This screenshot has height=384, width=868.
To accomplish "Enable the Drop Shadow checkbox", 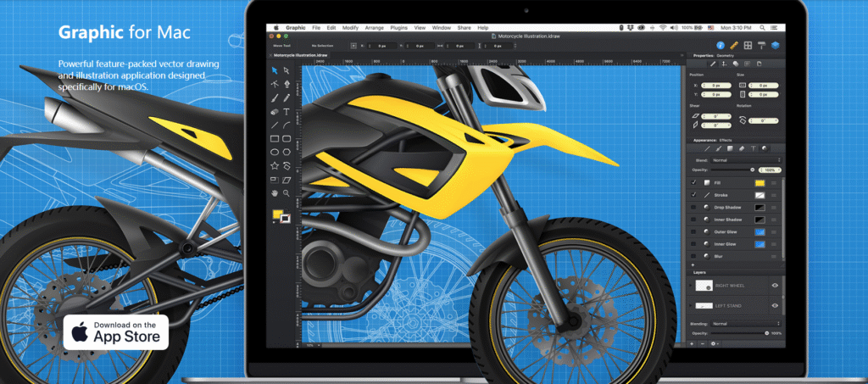I will tap(693, 207).
